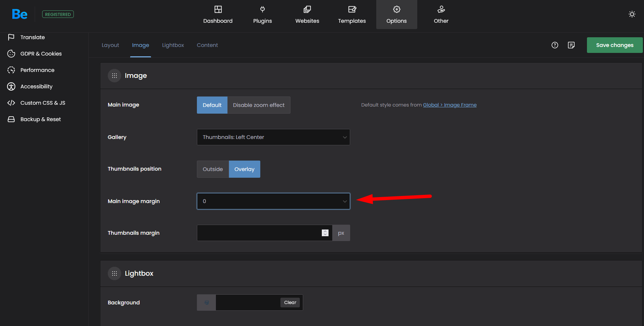This screenshot has height=326, width=644.
Task: Click the Templates edit icon
Action: (x=352, y=9)
